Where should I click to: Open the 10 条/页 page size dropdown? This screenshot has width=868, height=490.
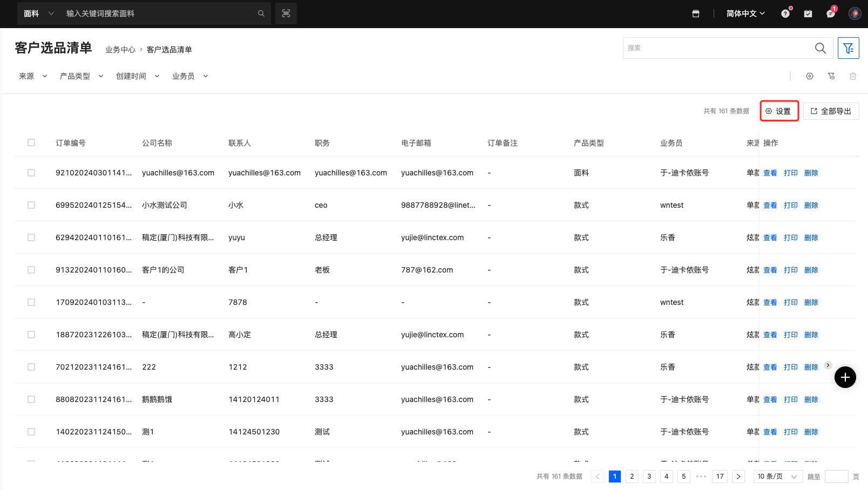777,477
